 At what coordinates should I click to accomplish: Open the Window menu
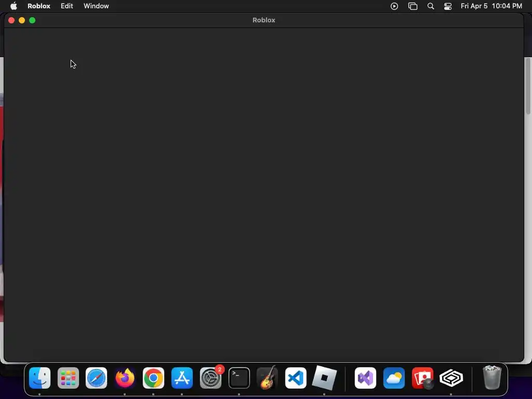tap(96, 6)
